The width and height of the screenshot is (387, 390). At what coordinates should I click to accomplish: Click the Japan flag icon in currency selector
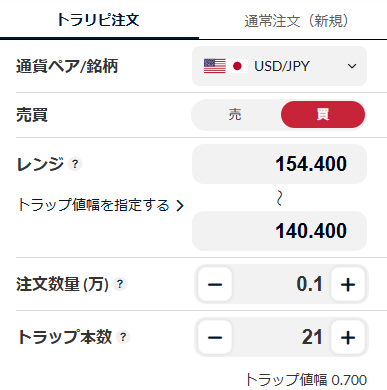coord(237,66)
